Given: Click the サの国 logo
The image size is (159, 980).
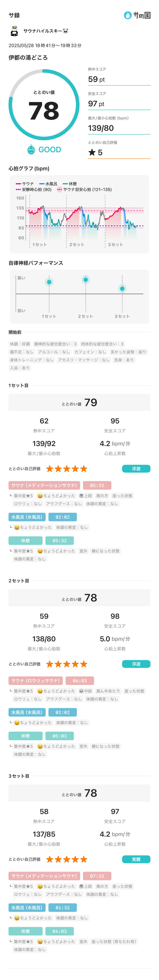Looking at the screenshot, I should [137, 15].
